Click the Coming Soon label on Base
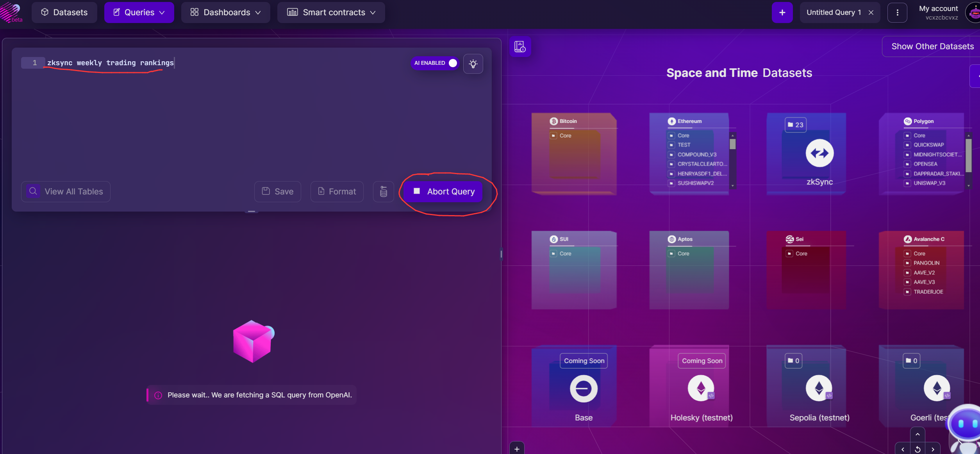This screenshot has height=454, width=980. click(x=584, y=361)
